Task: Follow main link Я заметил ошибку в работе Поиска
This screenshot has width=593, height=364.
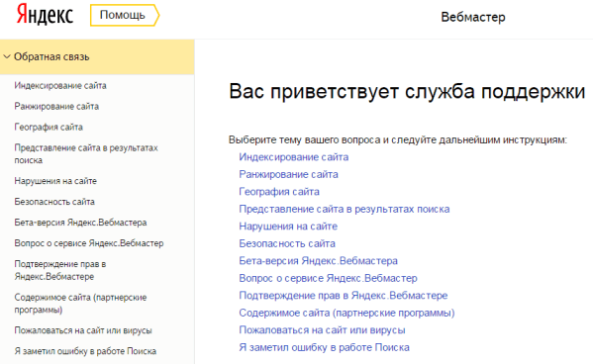Action: pos(324,348)
